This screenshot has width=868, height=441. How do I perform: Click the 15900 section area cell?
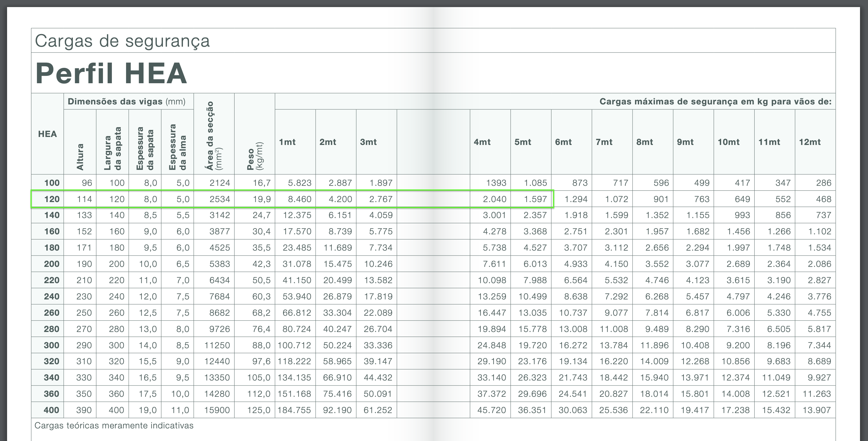click(x=217, y=410)
